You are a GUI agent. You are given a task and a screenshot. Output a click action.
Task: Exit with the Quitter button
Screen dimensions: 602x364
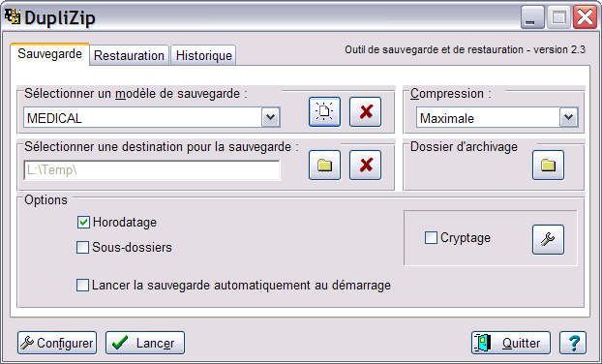(x=511, y=343)
